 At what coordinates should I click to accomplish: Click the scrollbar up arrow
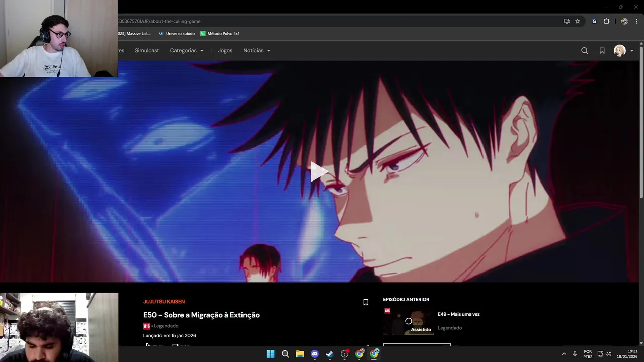click(641, 44)
